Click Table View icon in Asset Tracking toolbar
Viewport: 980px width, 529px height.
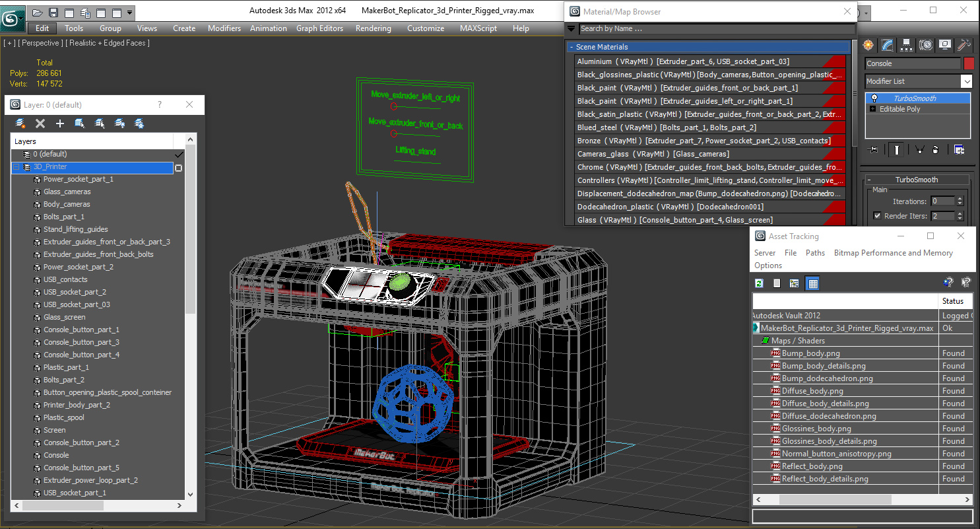pos(813,283)
